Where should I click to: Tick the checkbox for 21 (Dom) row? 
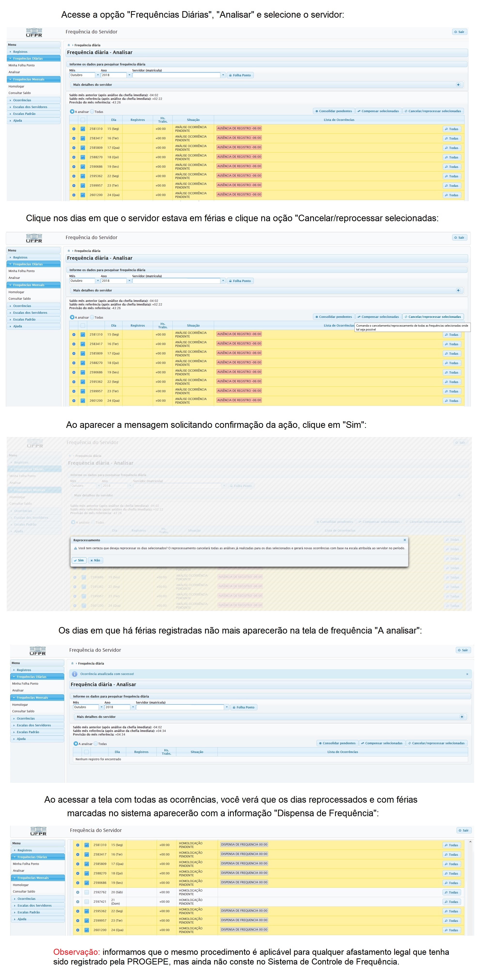tap(87, 902)
